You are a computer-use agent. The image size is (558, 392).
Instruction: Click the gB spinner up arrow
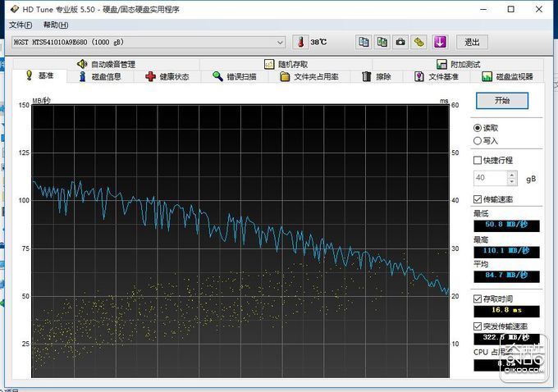pyautogui.click(x=512, y=175)
